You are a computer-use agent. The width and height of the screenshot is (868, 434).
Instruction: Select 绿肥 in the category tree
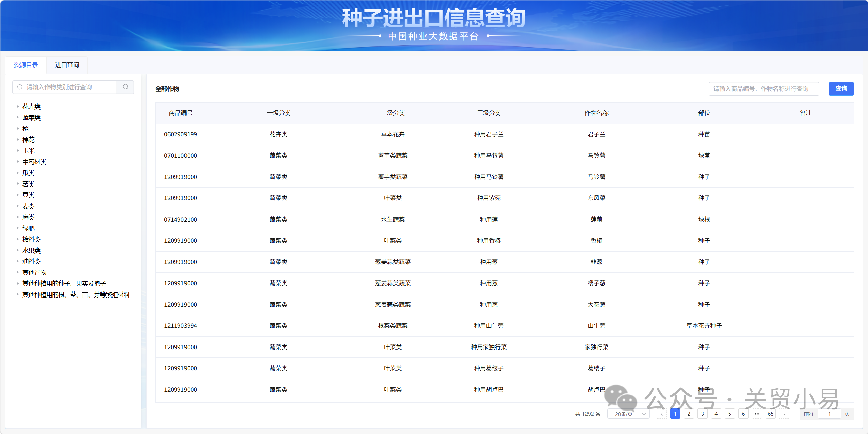29,228
